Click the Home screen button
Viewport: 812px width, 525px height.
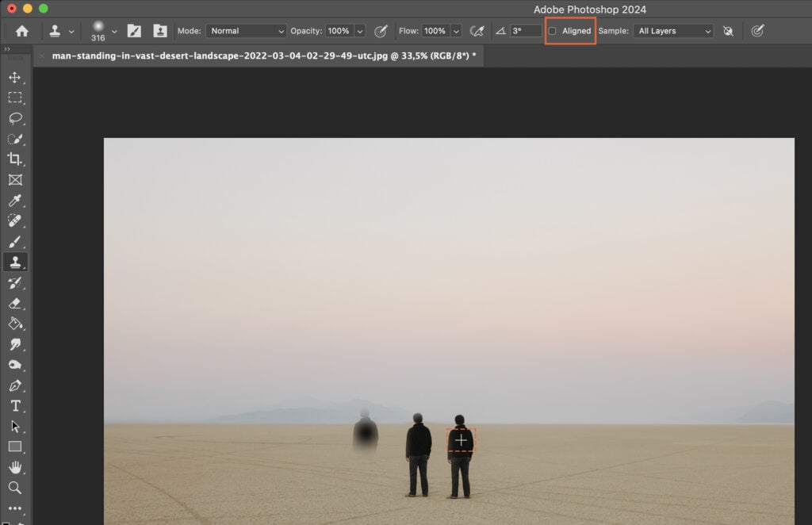coord(21,31)
